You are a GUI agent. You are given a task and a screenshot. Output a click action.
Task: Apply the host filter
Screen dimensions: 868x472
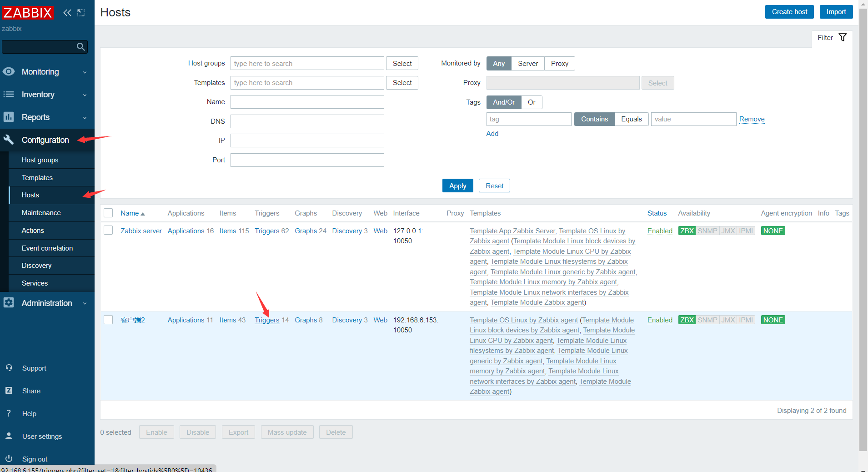pyautogui.click(x=457, y=186)
